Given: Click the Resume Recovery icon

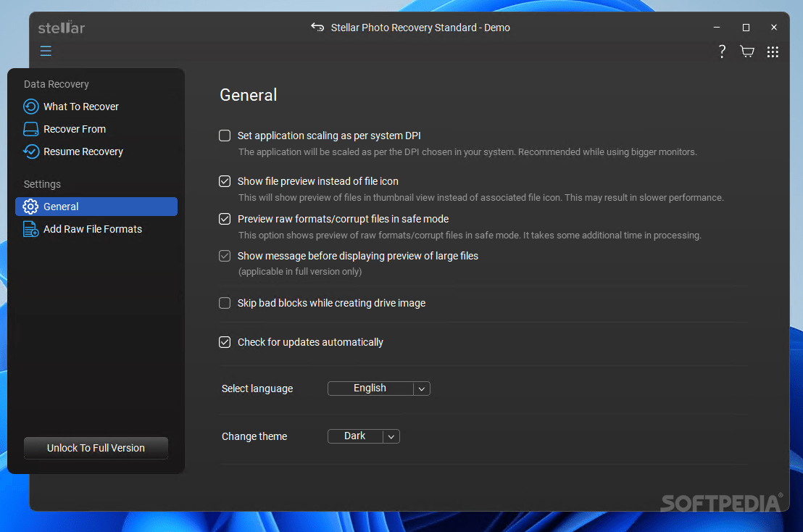Looking at the screenshot, I should [30, 151].
